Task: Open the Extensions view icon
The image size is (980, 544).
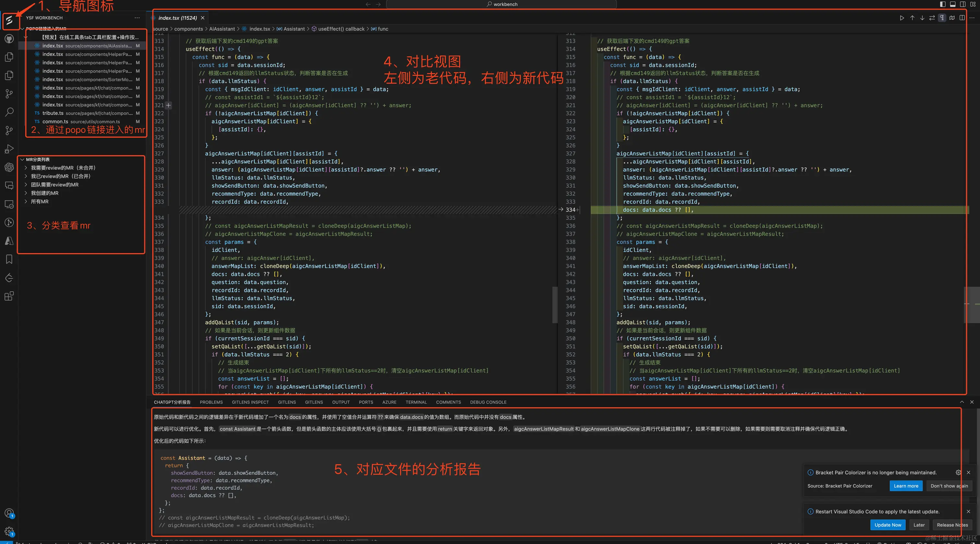Action: point(9,296)
